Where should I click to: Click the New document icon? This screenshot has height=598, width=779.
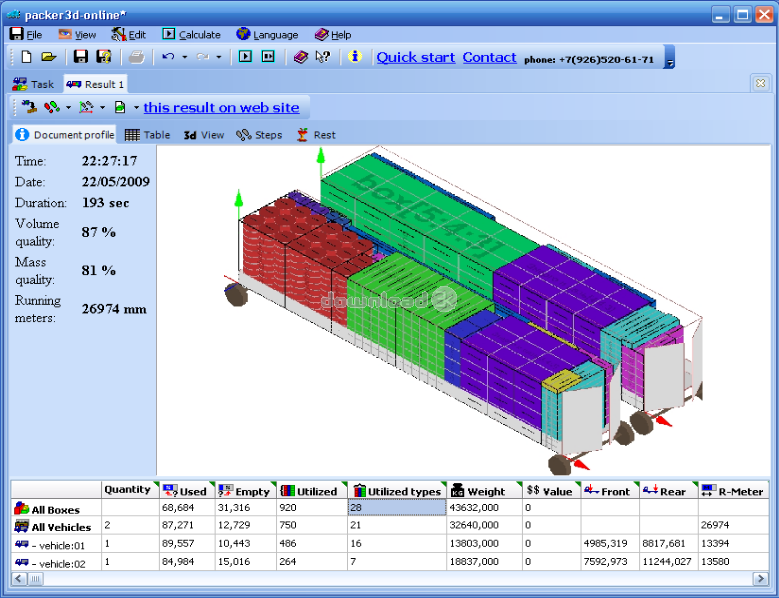point(27,57)
